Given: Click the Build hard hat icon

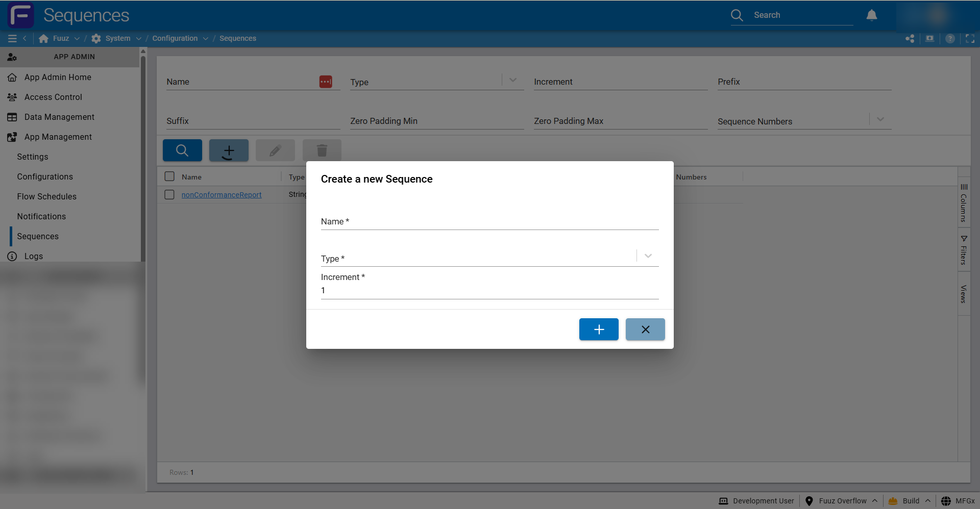Looking at the screenshot, I should (893, 501).
